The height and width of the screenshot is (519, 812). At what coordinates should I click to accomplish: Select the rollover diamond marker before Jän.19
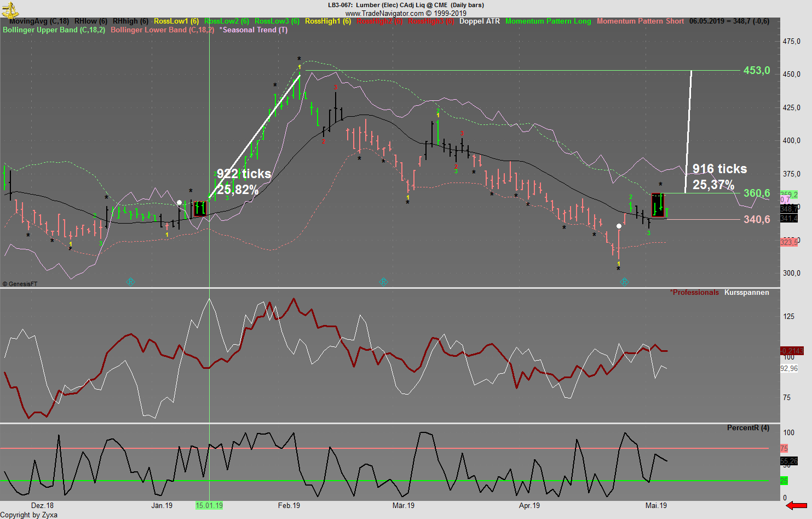[x=130, y=282]
